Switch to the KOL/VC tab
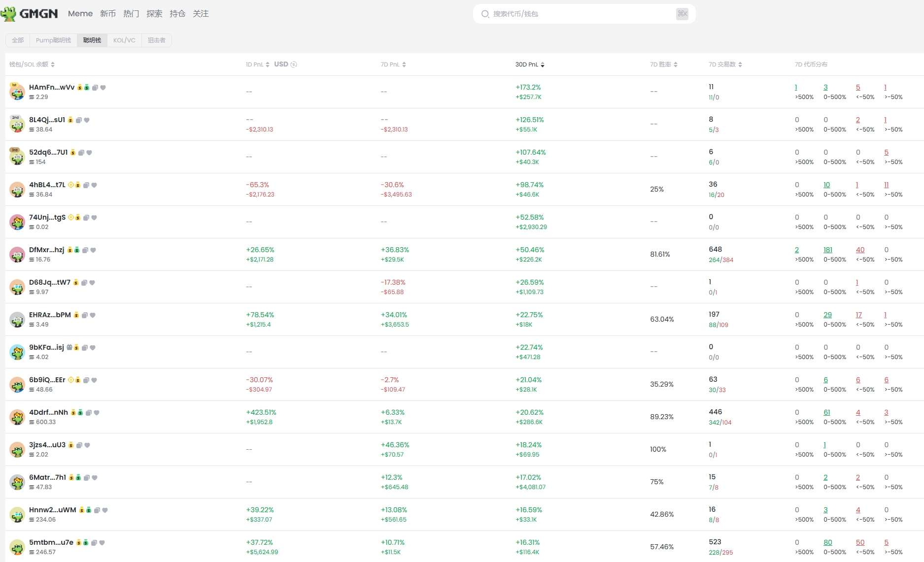This screenshot has width=924, height=562. 124,40
